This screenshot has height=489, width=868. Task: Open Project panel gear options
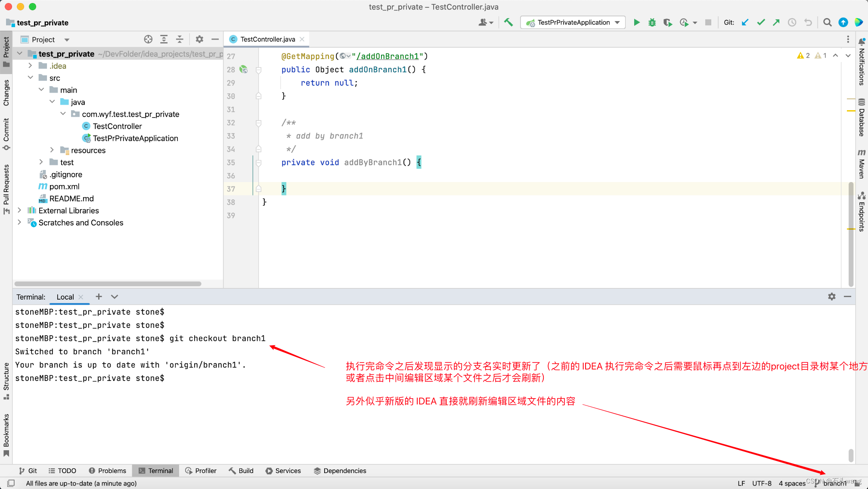(x=199, y=39)
